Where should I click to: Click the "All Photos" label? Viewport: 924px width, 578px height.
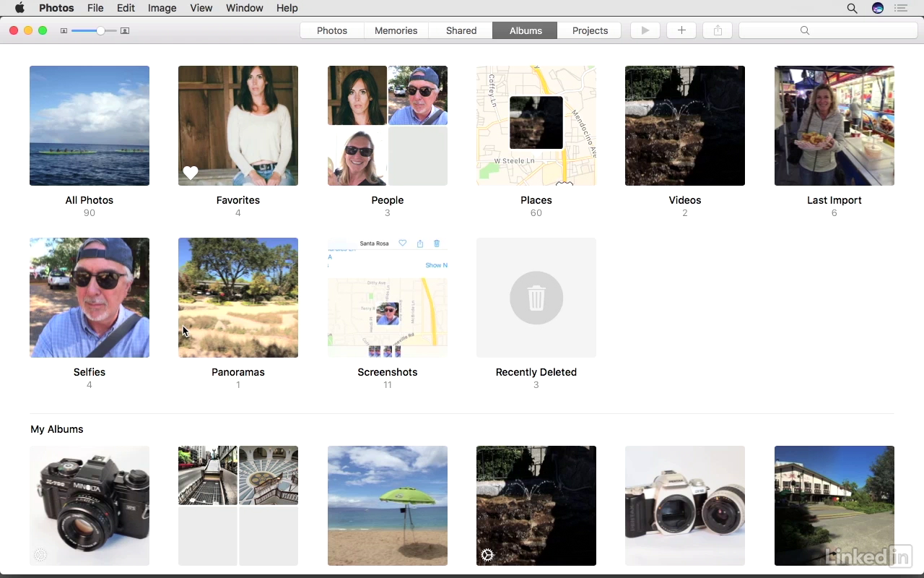[x=90, y=200]
